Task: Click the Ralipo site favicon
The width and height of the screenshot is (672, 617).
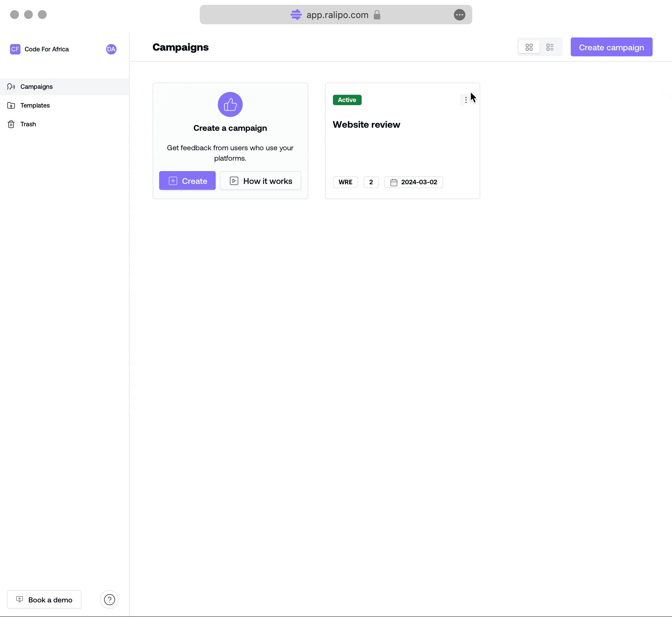Action: coord(296,15)
